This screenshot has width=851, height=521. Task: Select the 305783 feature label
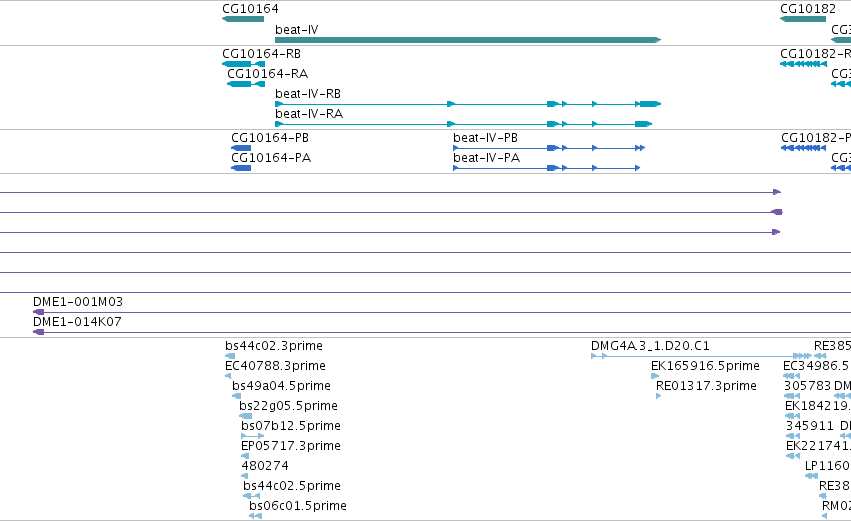click(807, 386)
